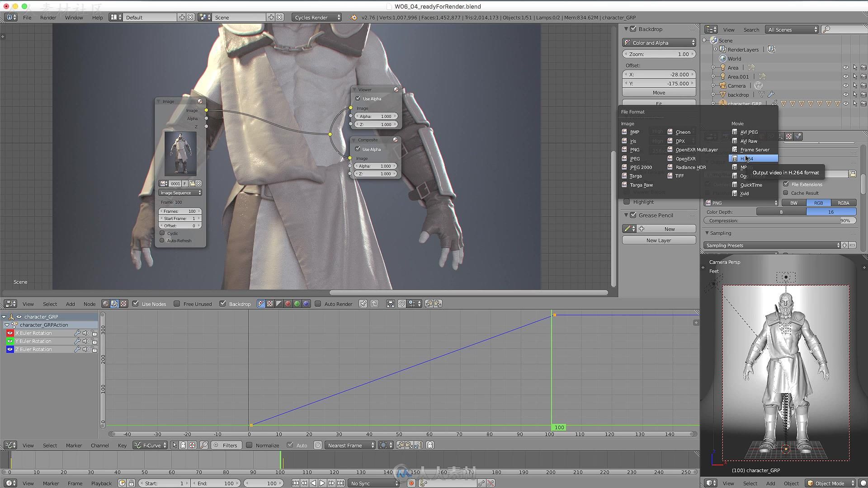Select the H.264 movie format option
This screenshot has width=868, height=488.
754,158
